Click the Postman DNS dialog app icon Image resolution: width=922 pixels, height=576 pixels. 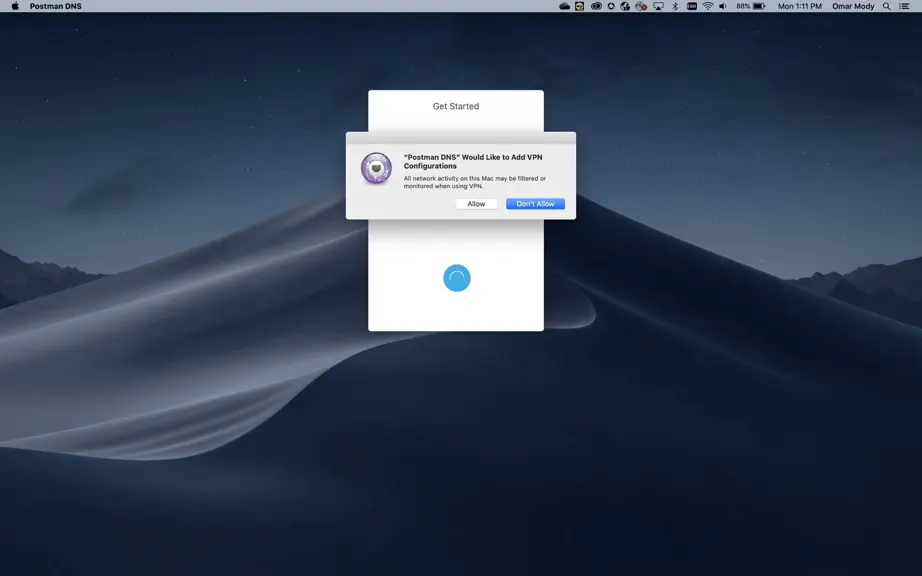[x=376, y=168]
